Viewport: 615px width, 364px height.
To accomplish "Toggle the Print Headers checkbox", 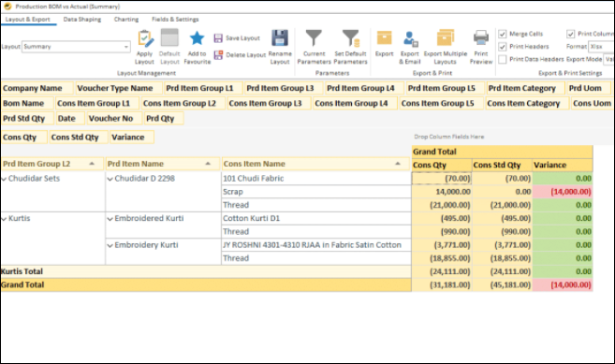I will tap(502, 47).
